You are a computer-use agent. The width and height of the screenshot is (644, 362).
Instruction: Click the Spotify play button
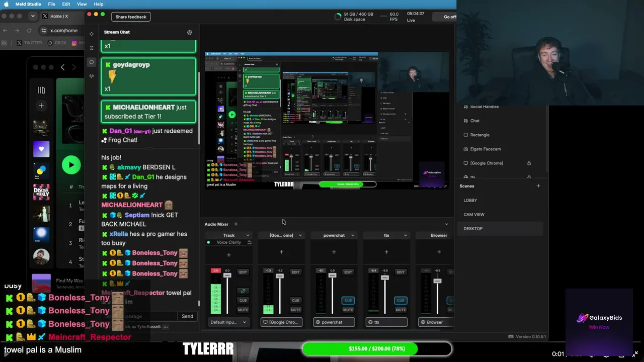71,165
